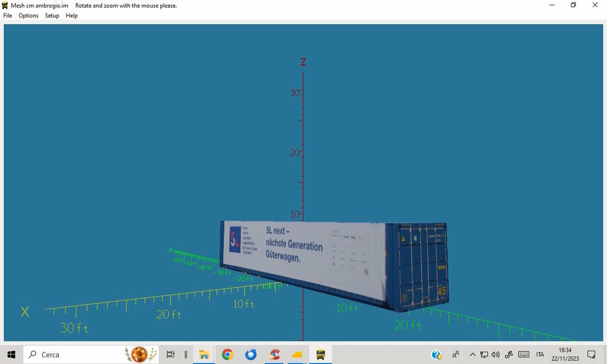Open CCleaner from the taskbar

coord(274,354)
